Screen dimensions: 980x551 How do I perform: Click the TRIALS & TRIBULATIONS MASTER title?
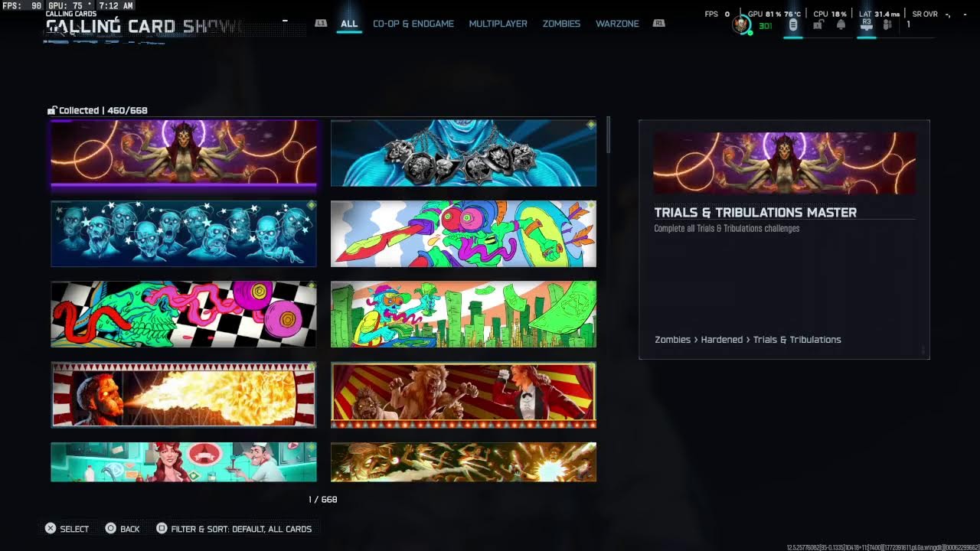(756, 213)
